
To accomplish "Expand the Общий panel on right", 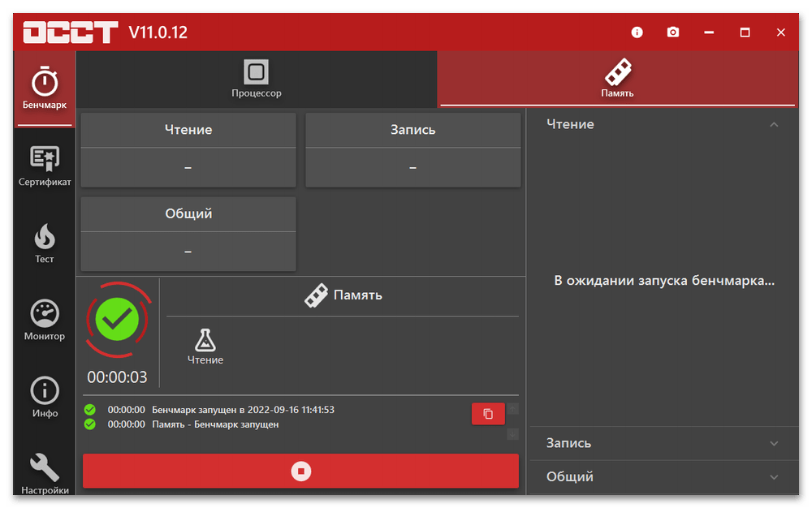I will click(x=773, y=477).
